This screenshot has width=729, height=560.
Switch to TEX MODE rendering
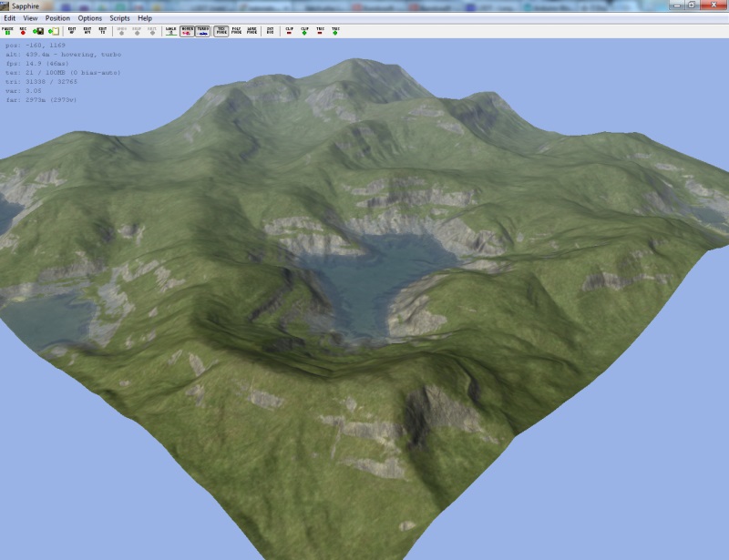tap(221, 30)
